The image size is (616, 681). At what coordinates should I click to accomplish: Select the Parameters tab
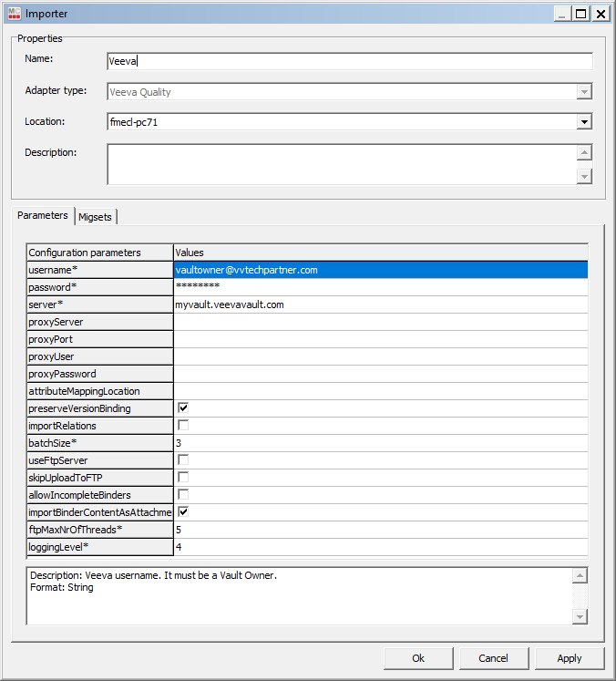(43, 215)
